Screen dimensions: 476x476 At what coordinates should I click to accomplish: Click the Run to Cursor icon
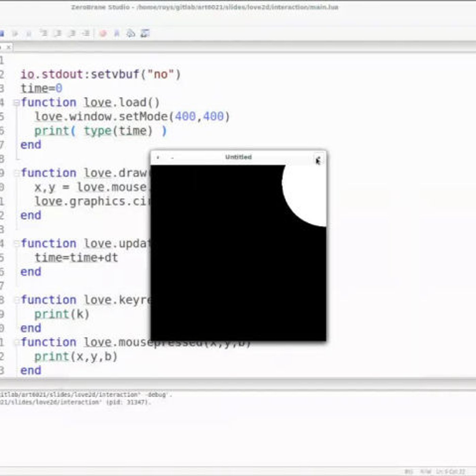86,33
